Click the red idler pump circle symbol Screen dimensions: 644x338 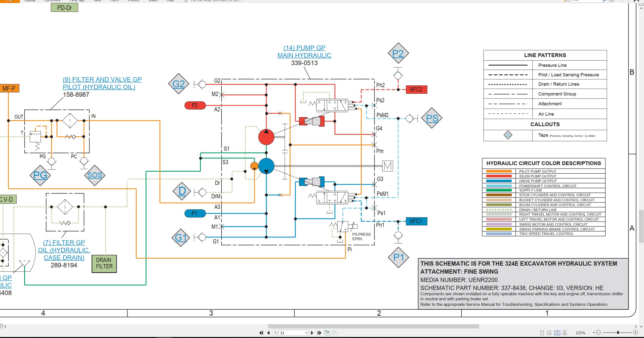click(x=266, y=137)
